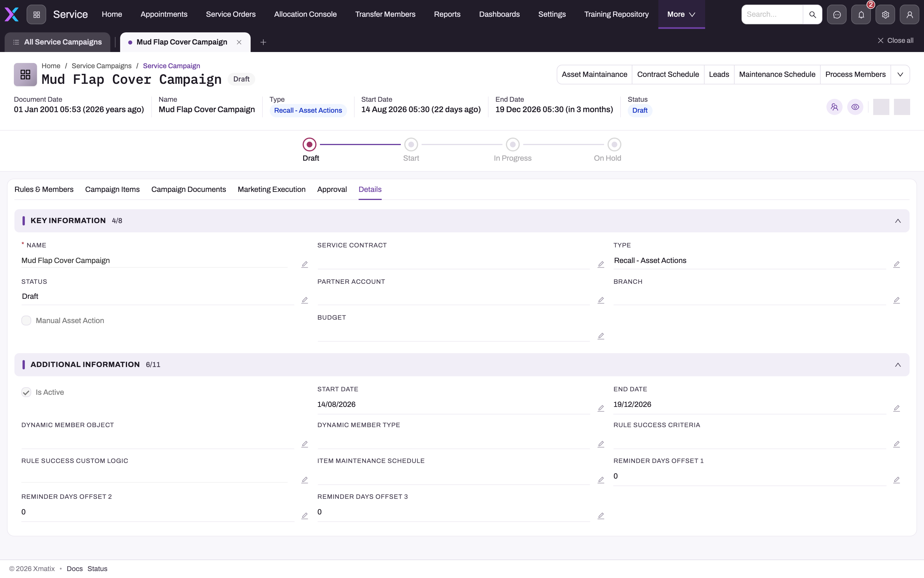This screenshot has width=924, height=578.
Task: Edit Reminder Days Offset 1 pencil icon
Action: [897, 480]
